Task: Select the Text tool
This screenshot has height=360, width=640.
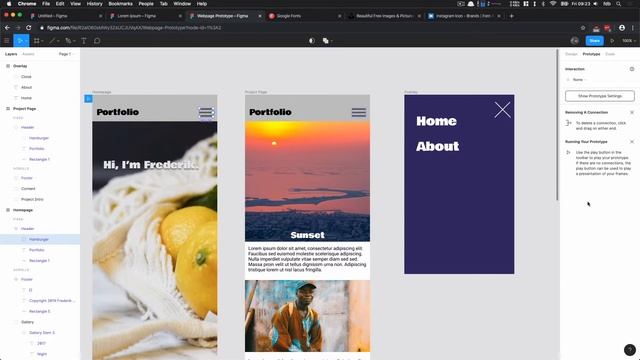Action: [x=84, y=41]
